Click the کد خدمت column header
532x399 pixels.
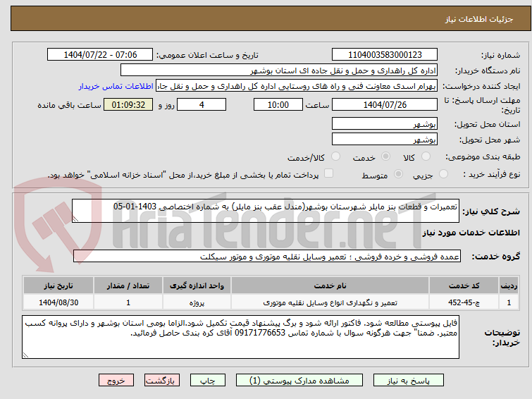464,286
